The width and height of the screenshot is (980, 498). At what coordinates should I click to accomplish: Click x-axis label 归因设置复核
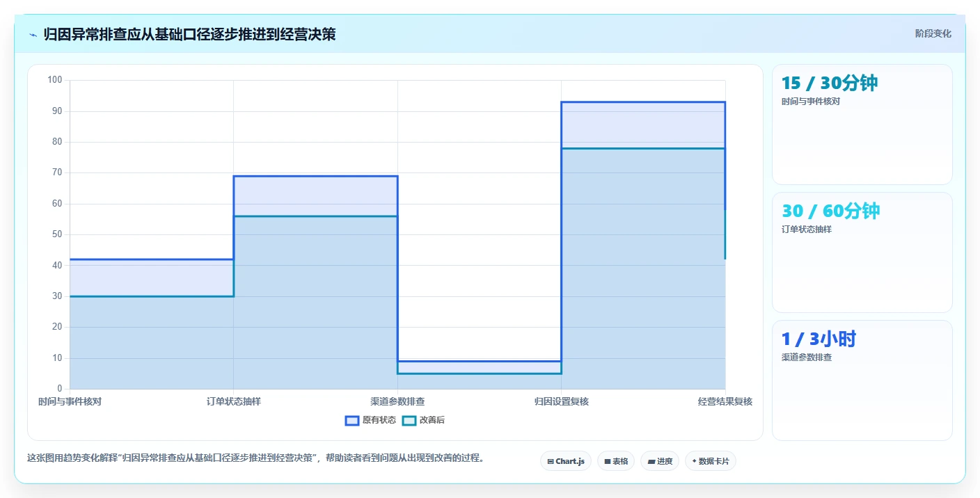[562, 401]
